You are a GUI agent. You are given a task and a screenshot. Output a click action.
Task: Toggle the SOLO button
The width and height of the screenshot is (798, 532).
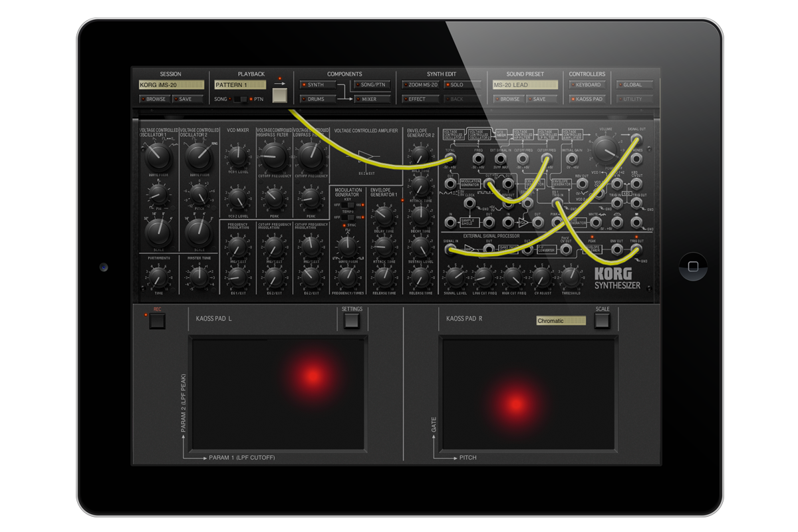[x=462, y=84]
